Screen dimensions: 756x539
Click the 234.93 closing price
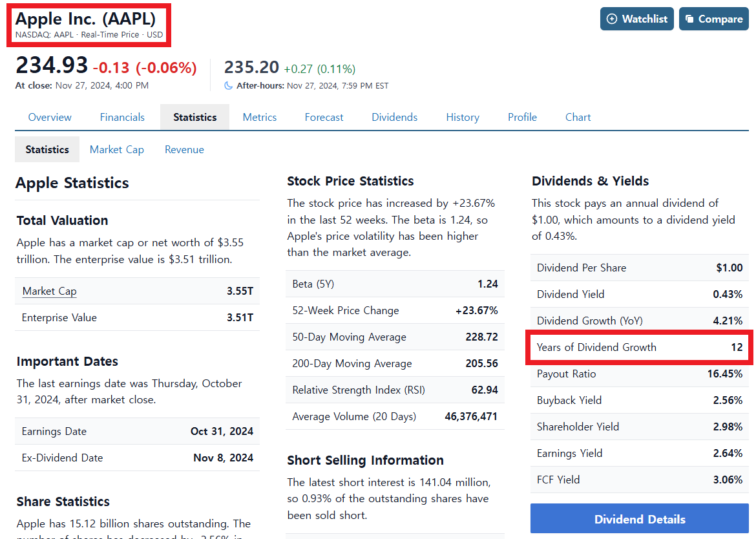pos(52,65)
